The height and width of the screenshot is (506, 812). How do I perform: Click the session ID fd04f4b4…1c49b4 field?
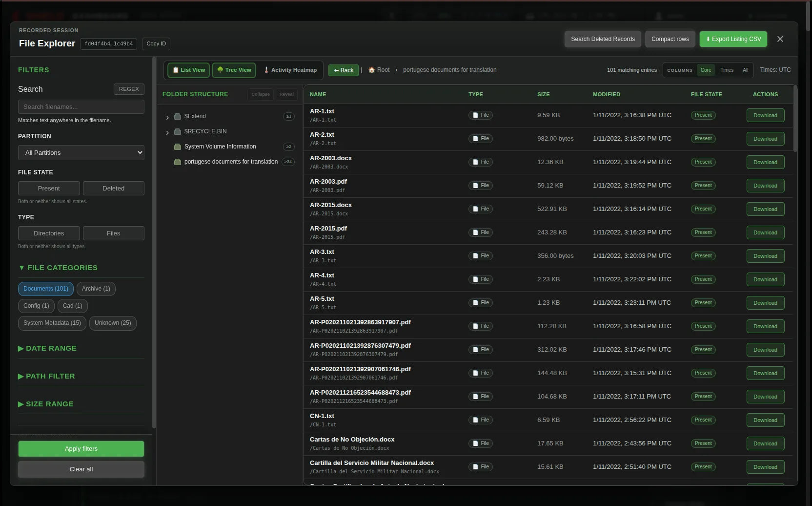108,43
